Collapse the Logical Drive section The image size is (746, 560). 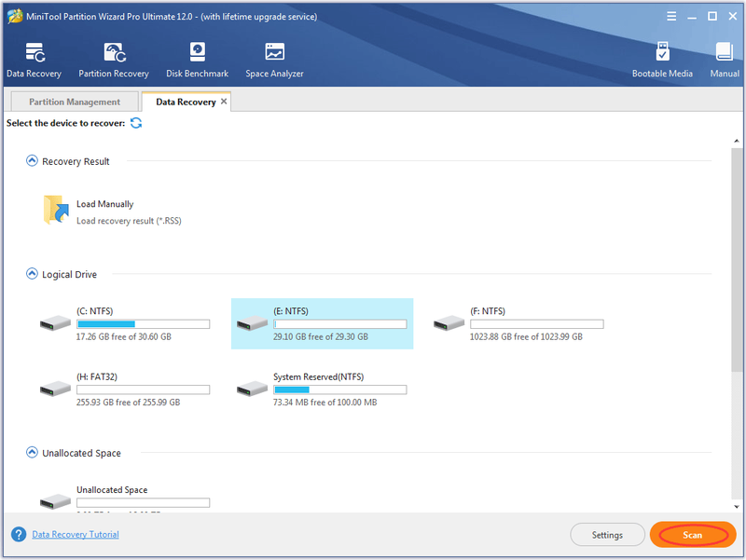click(32, 274)
